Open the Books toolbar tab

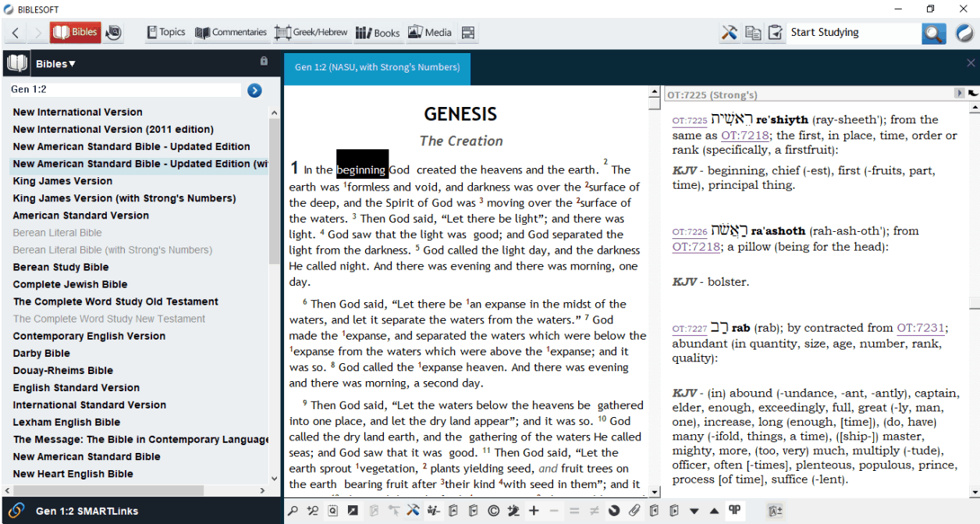(378, 33)
